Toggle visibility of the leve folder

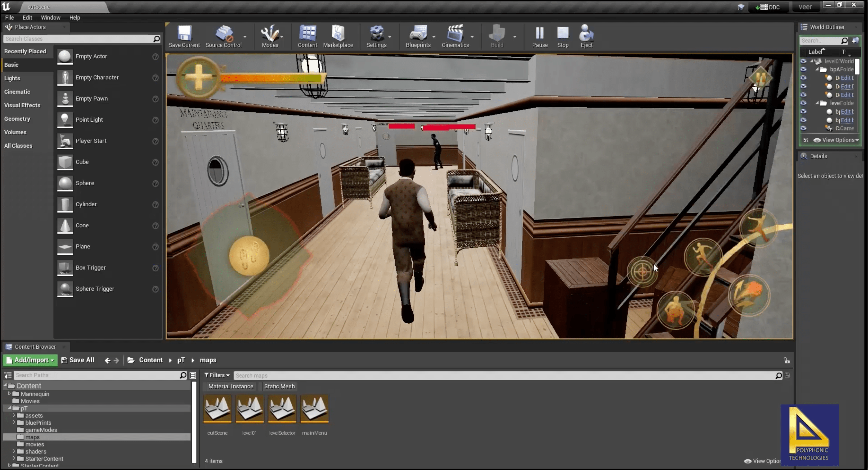pos(803,103)
